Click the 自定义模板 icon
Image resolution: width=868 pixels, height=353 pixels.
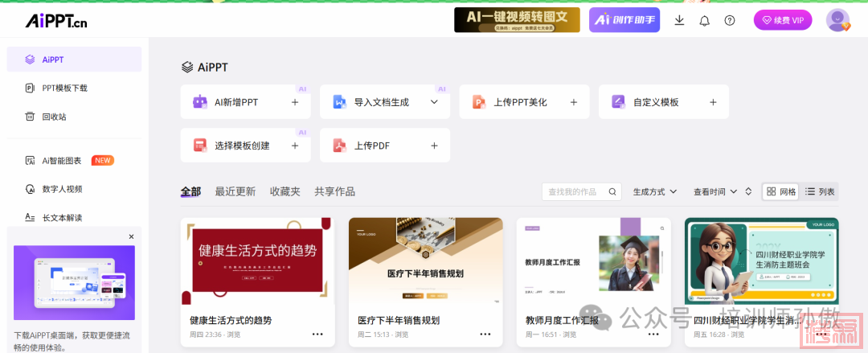pos(618,102)
